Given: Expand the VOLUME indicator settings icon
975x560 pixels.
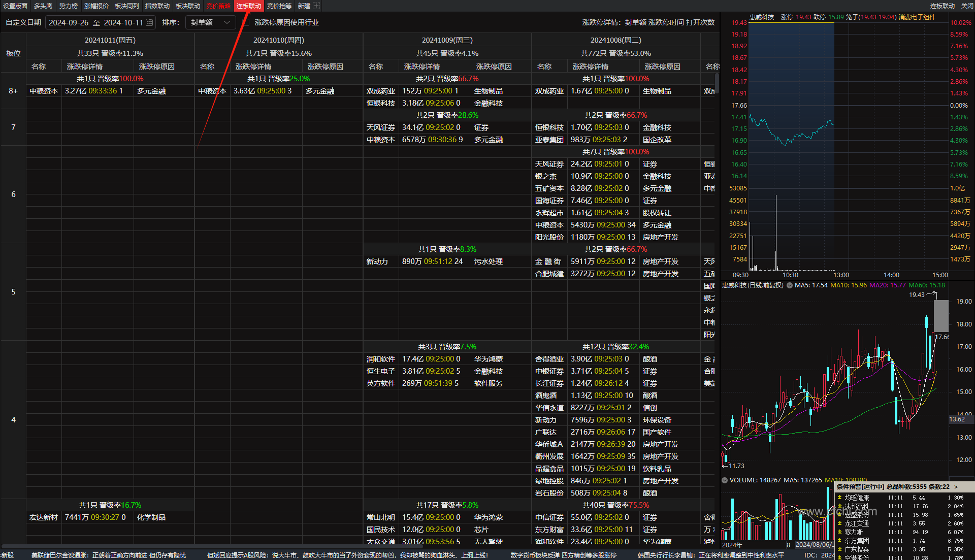Looking at the screenshot, I should 725,480.
